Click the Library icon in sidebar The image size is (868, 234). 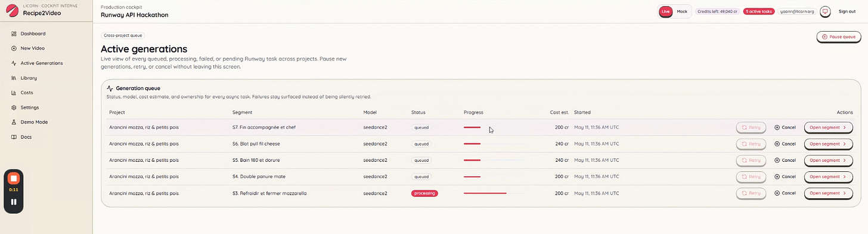(x=14, y=78)
